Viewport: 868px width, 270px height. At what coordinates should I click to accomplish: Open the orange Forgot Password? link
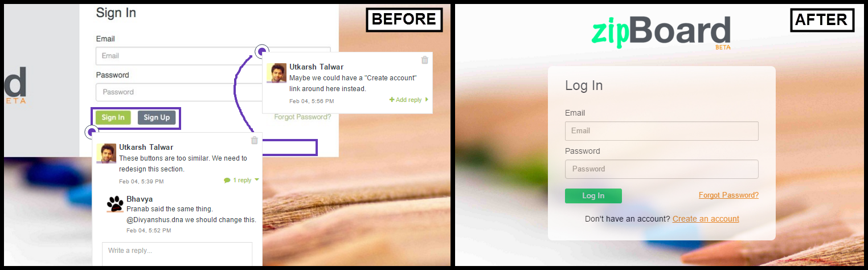click(x=728, y=195)
